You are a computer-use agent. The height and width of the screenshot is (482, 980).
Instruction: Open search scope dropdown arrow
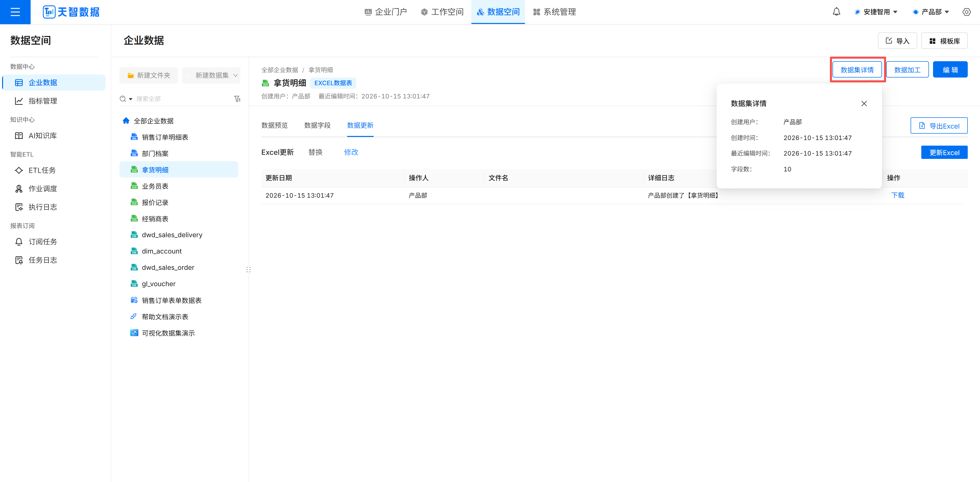[x=130, y=99]
